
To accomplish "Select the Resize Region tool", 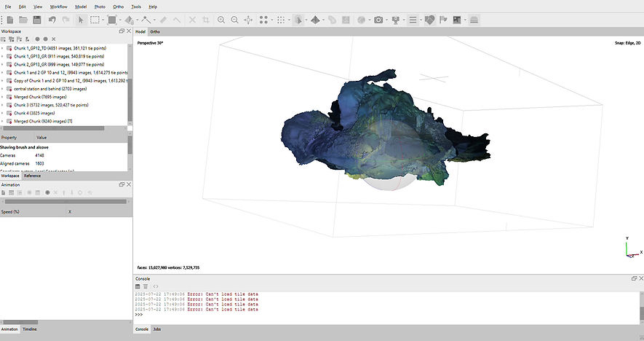I will 112,20.
